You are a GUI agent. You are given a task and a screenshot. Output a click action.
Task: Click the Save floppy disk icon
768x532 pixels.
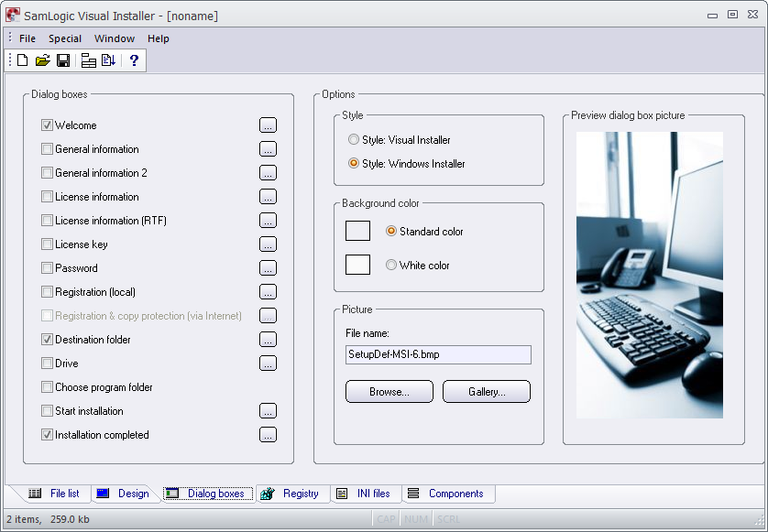click(63, 60)
